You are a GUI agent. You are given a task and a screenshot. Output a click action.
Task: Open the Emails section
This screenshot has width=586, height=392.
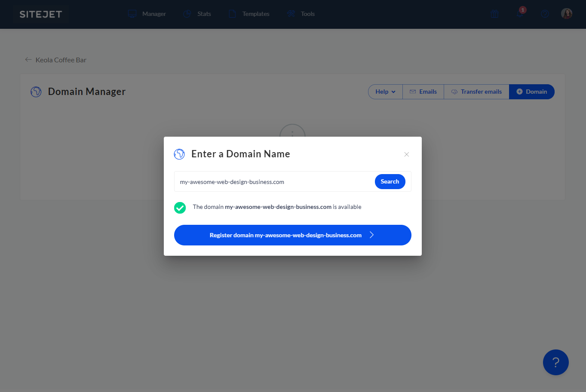point(423,92)
